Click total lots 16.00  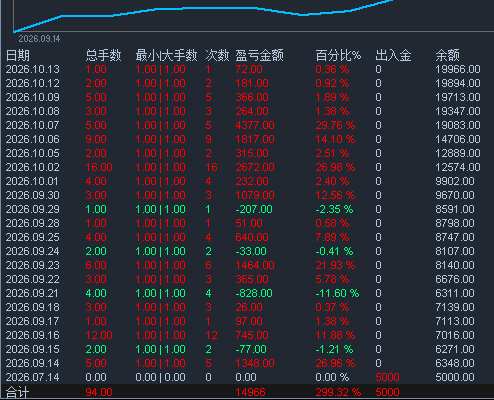tap(99, 167)
